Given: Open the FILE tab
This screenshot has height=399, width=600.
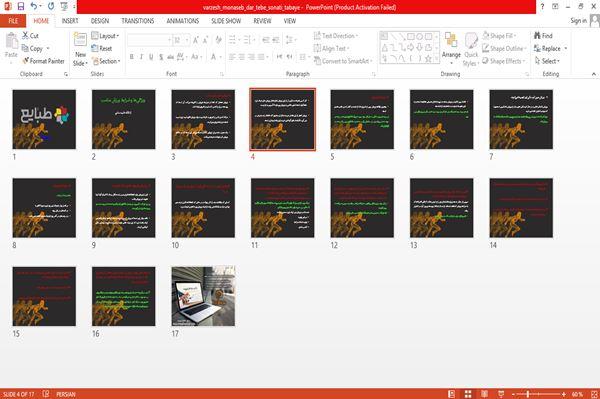Looking at the screenshot, I should tap(13, 21).
